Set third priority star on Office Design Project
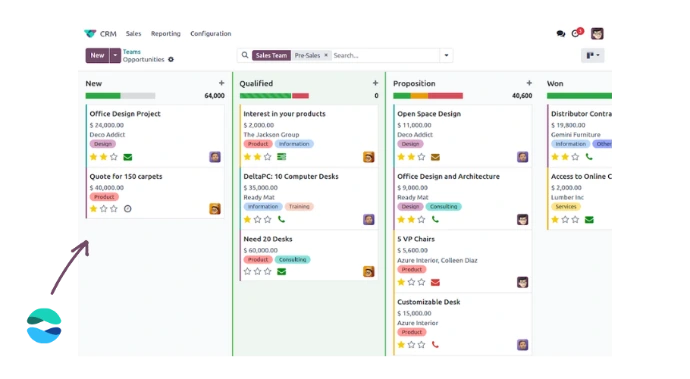 coord(114,157)
